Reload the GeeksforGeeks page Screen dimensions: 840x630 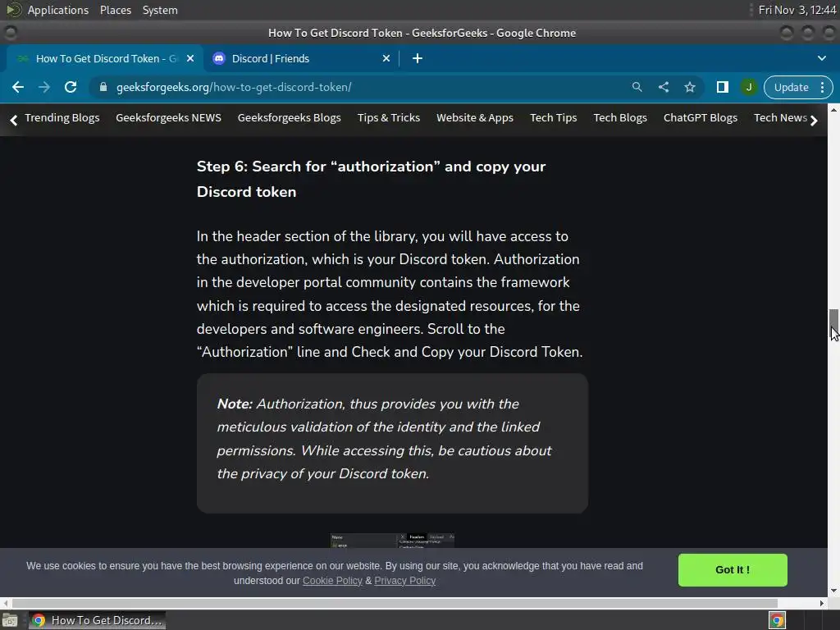click(x=71, y=87)
